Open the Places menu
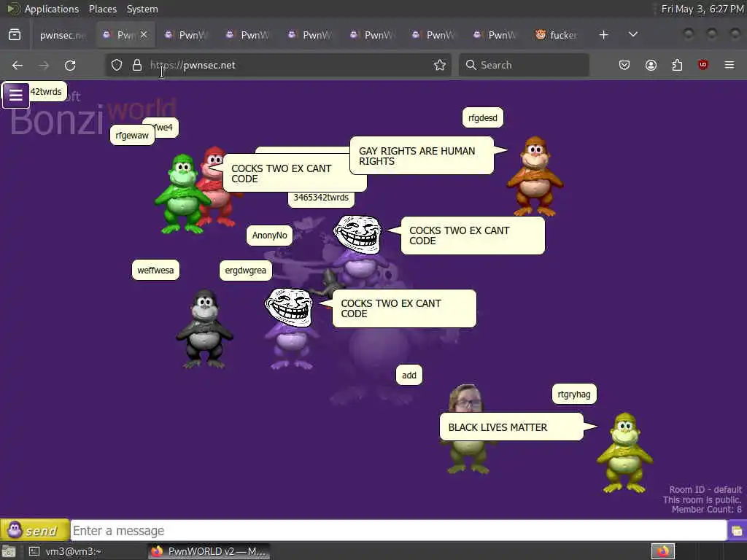Viewport: 747px width, 560px height. coord(102,9)
